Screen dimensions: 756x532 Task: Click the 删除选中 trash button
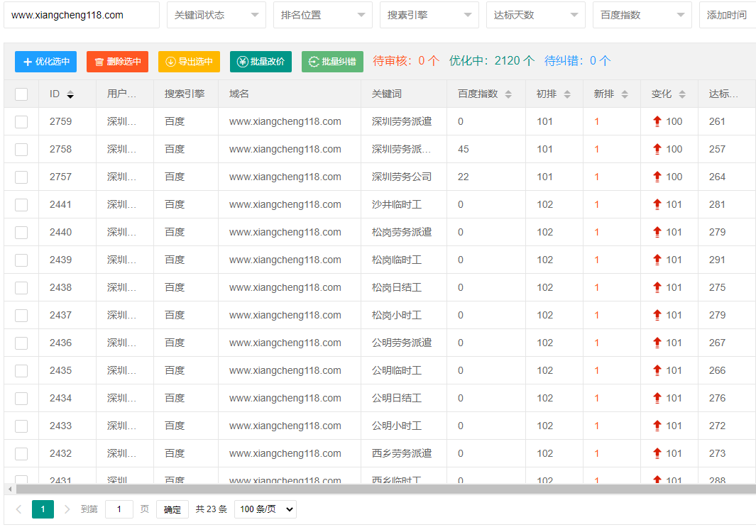pyautogui.click(x=117, y=62)
